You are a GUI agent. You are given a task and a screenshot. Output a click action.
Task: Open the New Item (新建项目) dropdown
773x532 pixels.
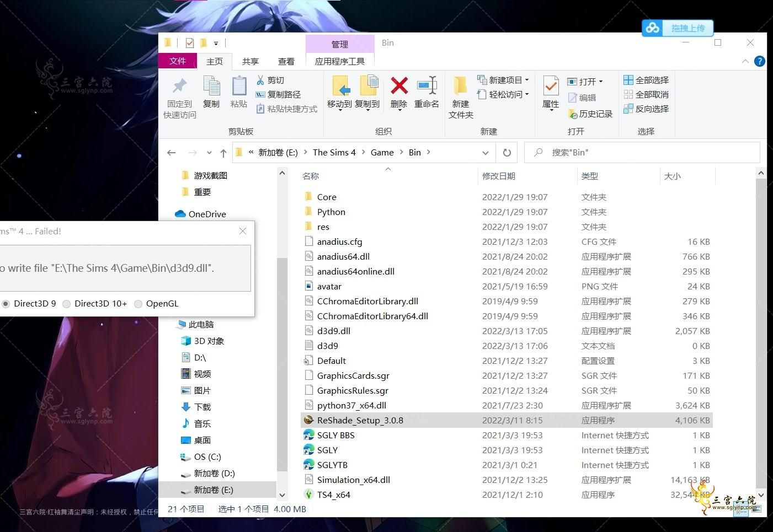point(503,80)
